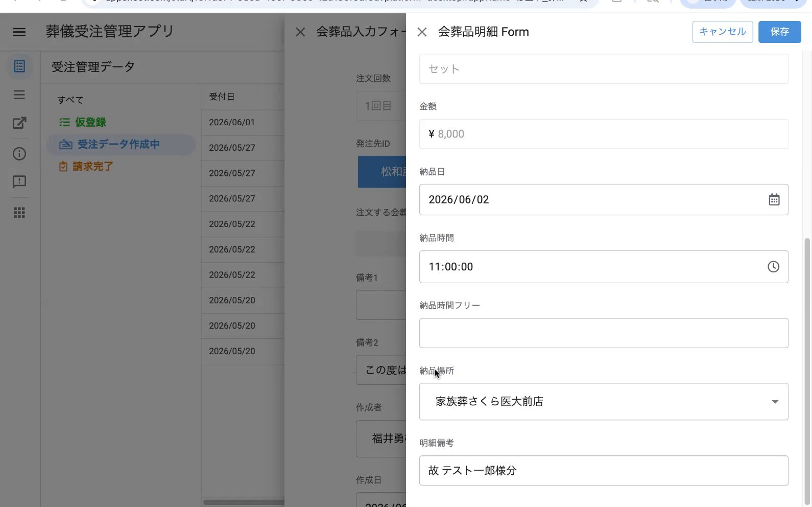Viewport: 812px width, 507px height.
Task: Close the 会葬品明細 Form panel
Action: (x=422, y=32)
